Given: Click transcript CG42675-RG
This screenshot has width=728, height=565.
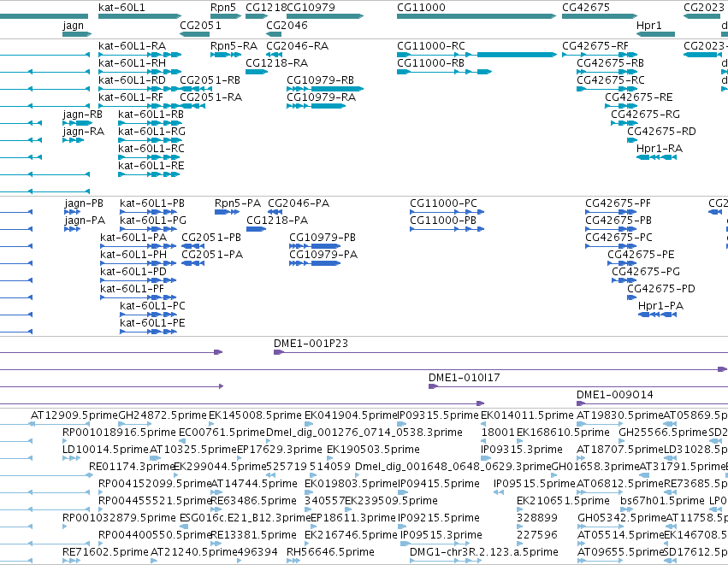Looking at the screenshot, I should coord(624,123).
